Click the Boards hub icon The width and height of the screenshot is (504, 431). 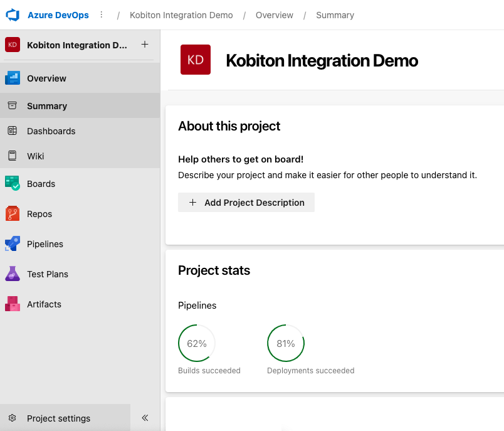point(13,183)
